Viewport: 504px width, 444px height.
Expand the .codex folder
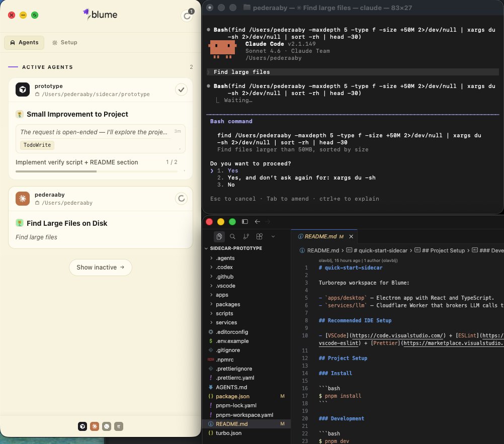[x=224, y=268]
